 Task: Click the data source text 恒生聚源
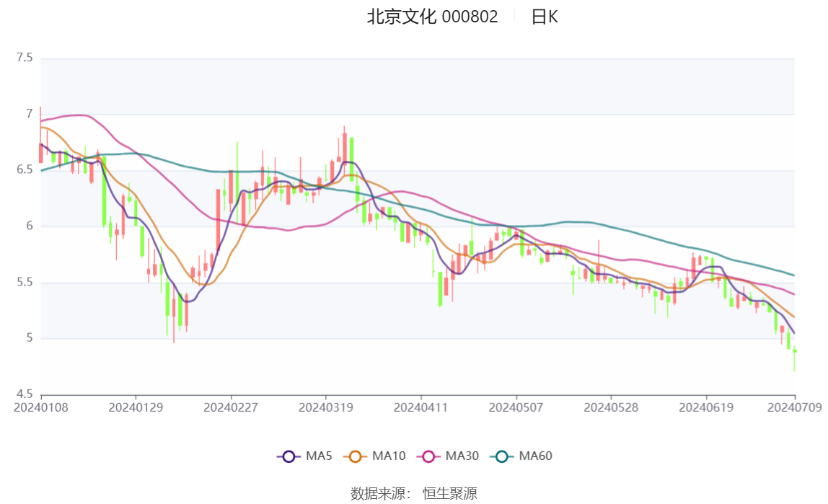450,493
